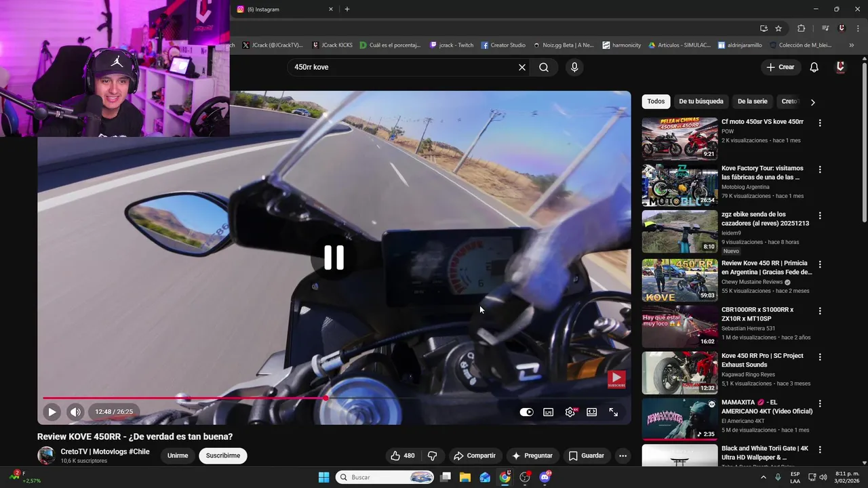The width and height of the screenshot is (868, 488).
Task: Play the video with the play button
Action: 52,411
